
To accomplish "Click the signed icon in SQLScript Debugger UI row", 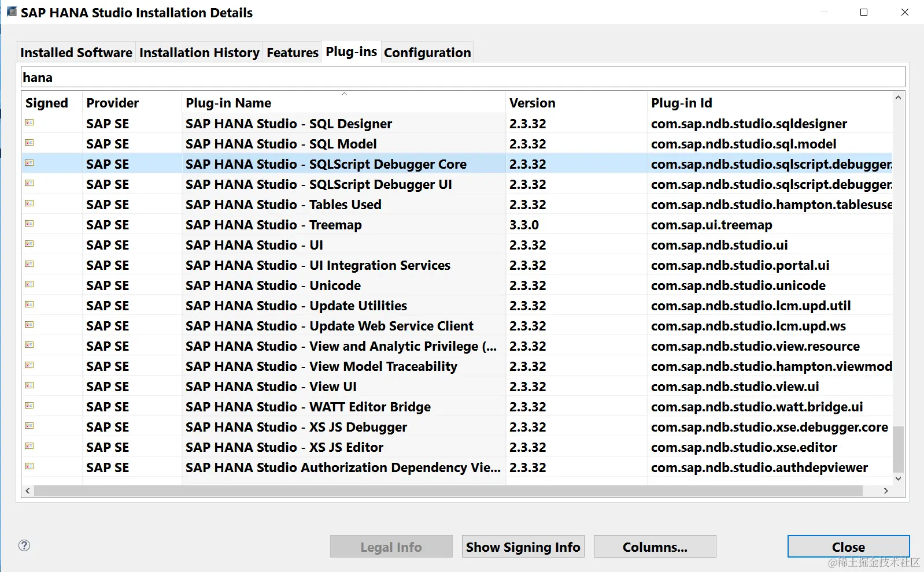I will (x=29, y=183).
